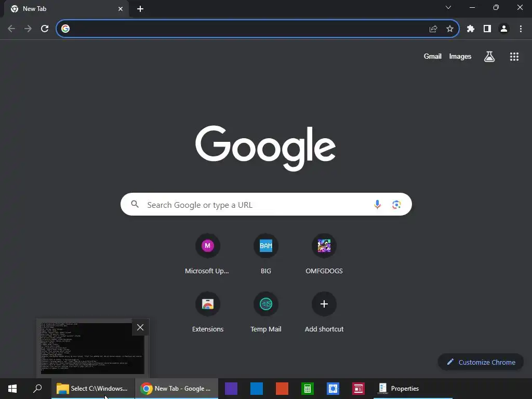This screenshot has height=399, width=532.
Task: Open the taskbar search magnifier
Action: point(37,389)
